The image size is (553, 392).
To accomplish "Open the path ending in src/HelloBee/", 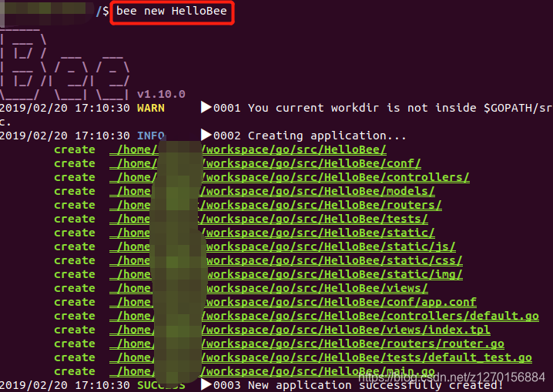I will (247, 150).
